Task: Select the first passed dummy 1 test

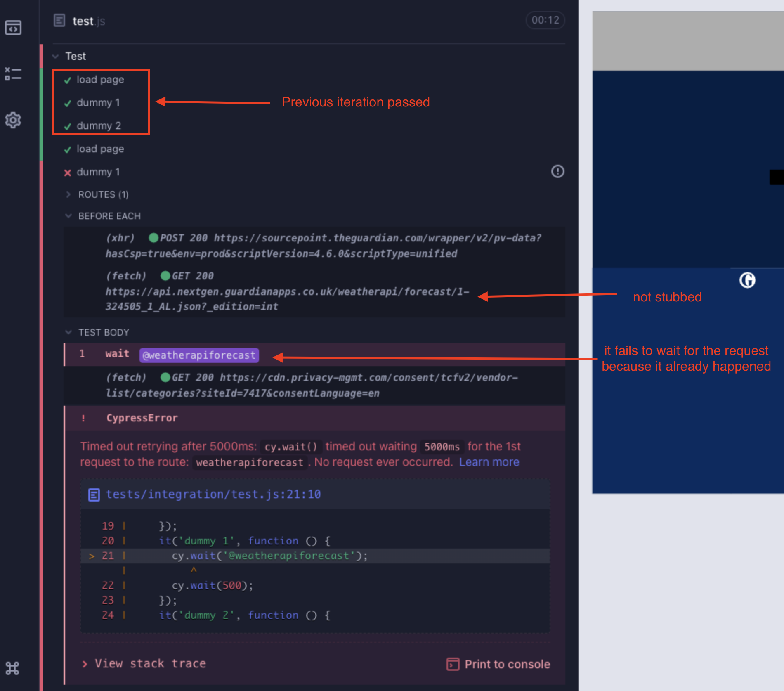Action: [98, 102]
